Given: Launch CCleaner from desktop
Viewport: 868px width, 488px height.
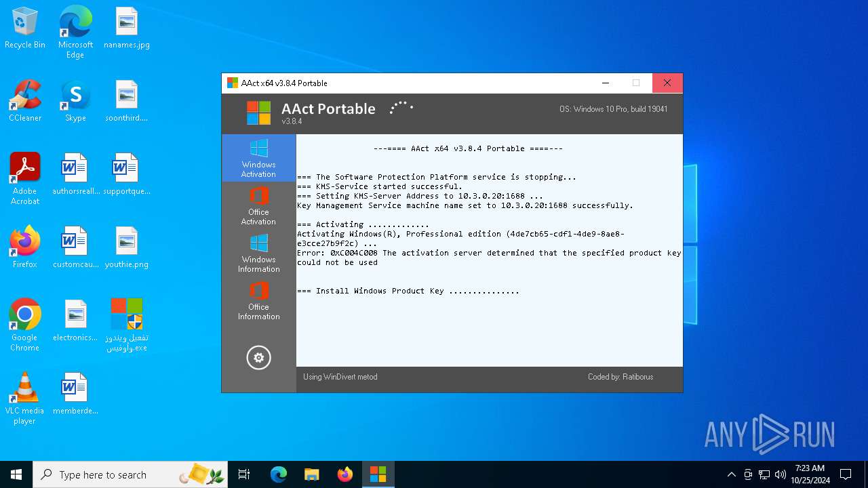Looking at the screenshot, I should click(x=25, y=101).
